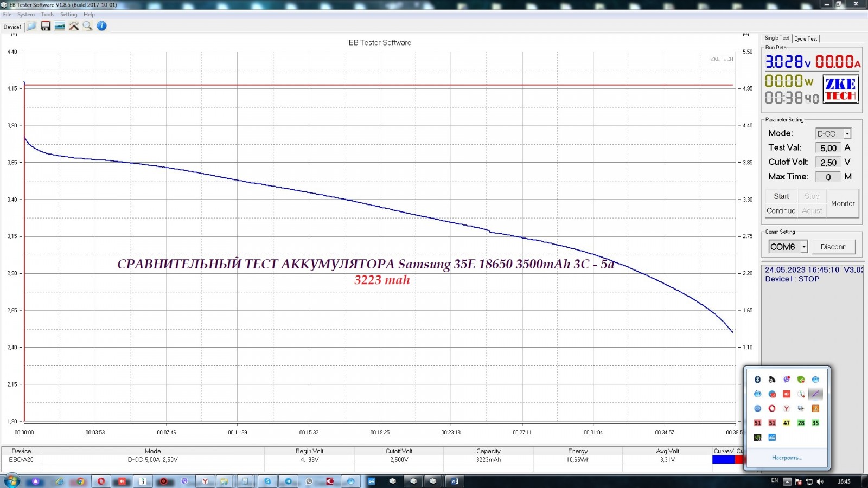Click the Настроить… customize link
868x488 pixels.
coord(787,458)
